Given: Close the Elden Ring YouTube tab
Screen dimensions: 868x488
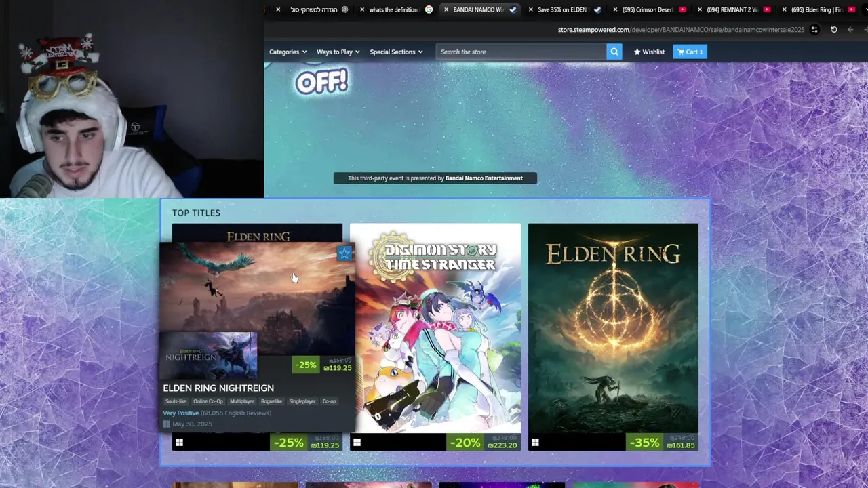Looking at the screenshot, I should (x=785, y=9).
